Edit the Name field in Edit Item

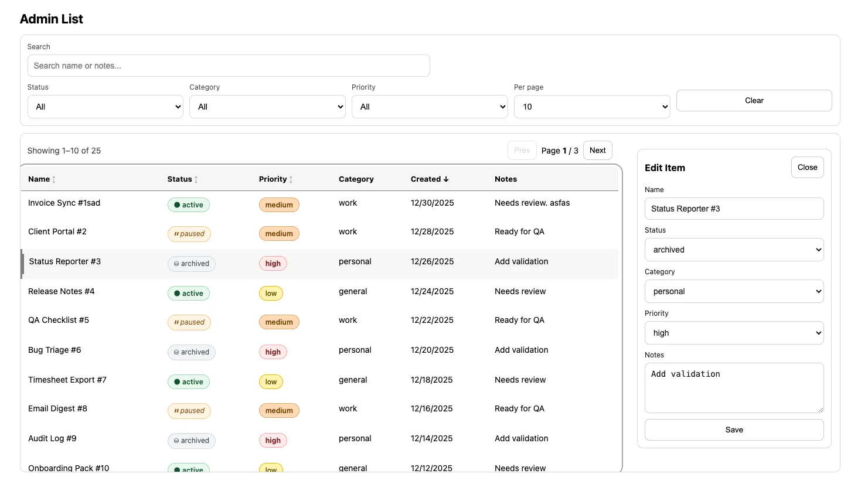tap(734, 209)
